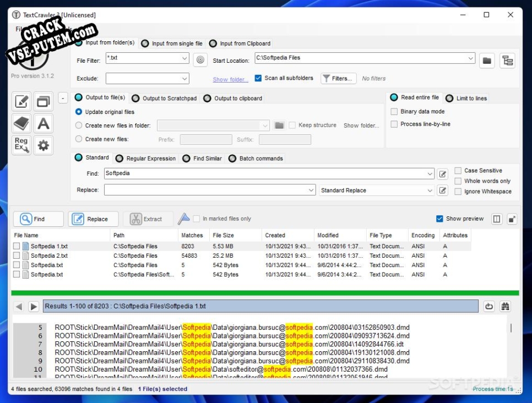Enable Binary data mode
Image resolution: width=532 pixels, height=403 pixels.
point(394,112)
